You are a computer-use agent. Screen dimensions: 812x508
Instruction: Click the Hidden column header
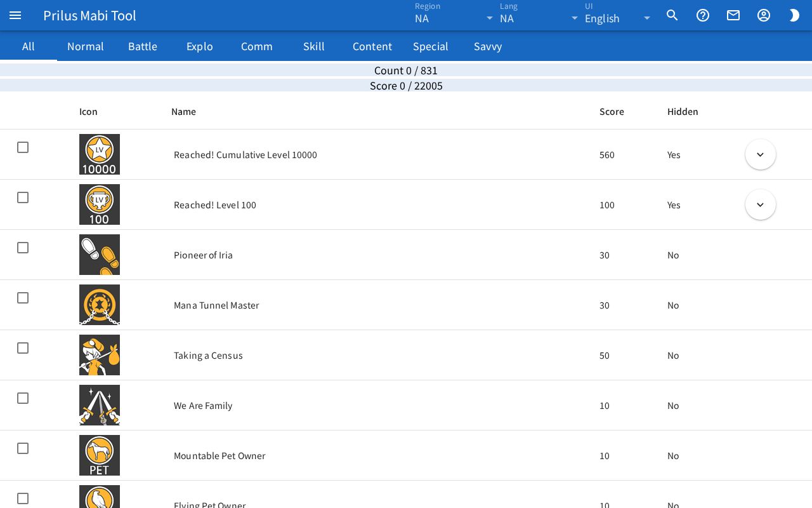683,112
